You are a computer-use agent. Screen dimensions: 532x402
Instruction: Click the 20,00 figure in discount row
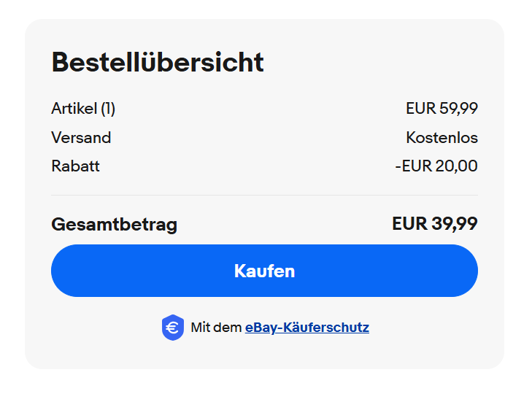click(x=457, y=166)
